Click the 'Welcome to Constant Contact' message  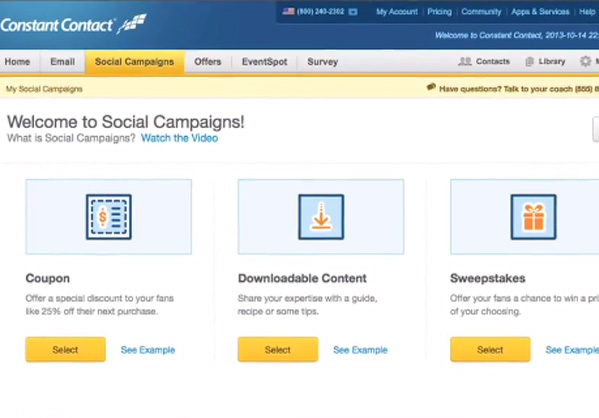pos(517,36)
